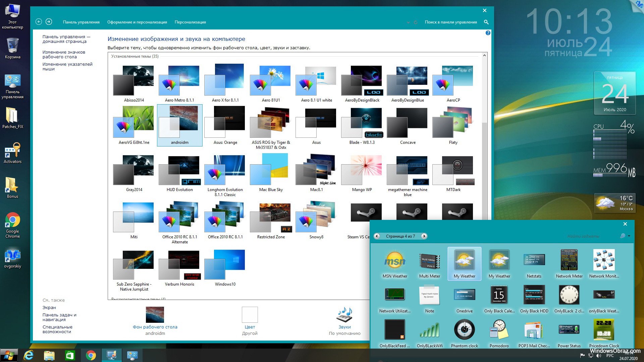The width and height of the screenshot is (644, 362).
Task: Go to next gadgets page
Action: pyautogui.click(x=424, y=236)
